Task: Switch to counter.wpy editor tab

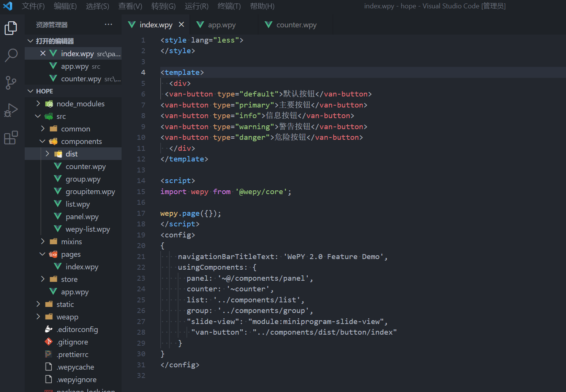Action: click(x=296, y=25)
